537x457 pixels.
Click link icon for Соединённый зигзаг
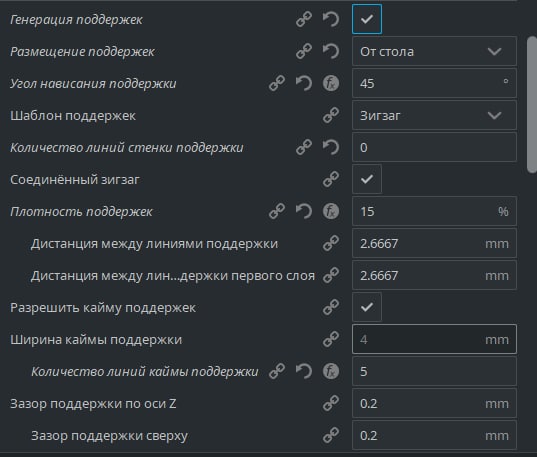click(331, 179)
